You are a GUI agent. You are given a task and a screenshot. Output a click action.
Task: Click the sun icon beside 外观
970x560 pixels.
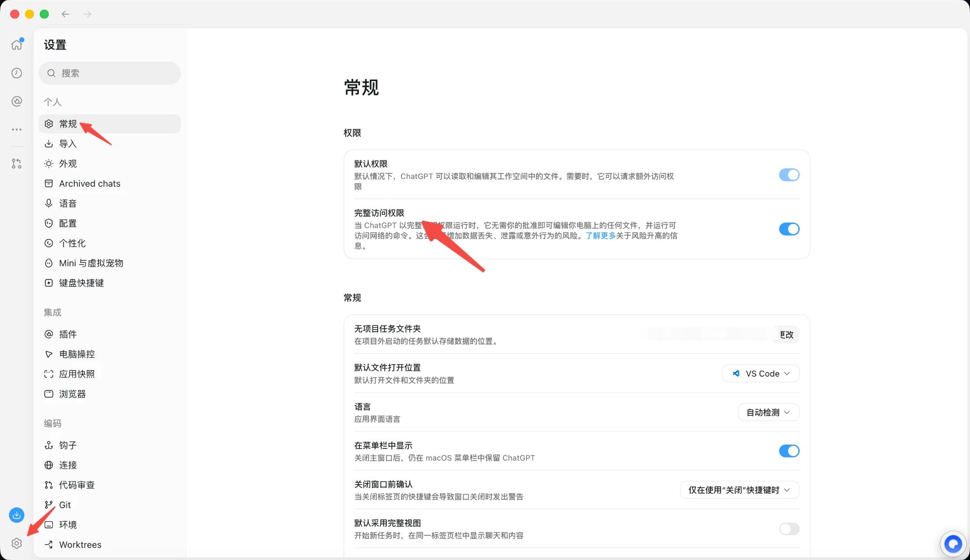tap(49, 164)
